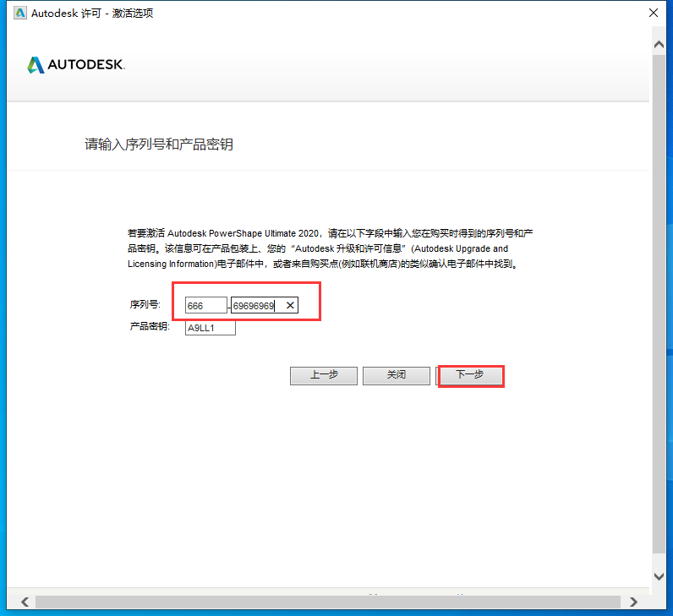Focus the serial number field containing 69696969
Image resolution: width=673 pixels, height=616 pixels.
254,306
